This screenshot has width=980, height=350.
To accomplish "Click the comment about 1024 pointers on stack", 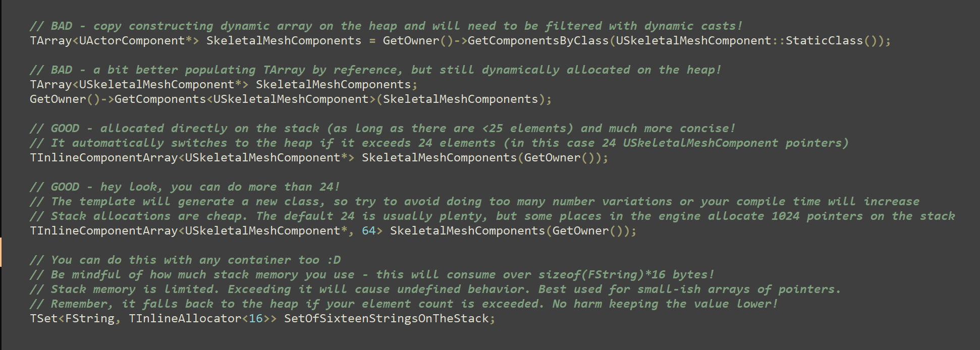I will 492,216.
